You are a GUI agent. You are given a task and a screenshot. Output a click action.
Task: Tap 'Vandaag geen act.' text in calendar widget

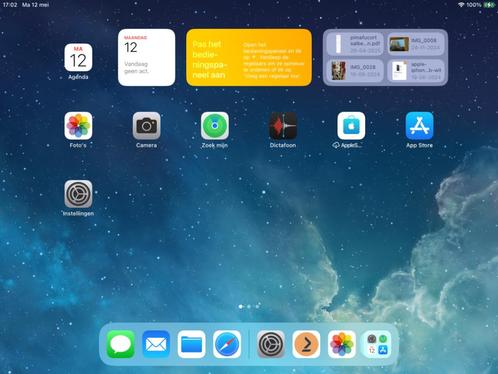click(136, 67)
